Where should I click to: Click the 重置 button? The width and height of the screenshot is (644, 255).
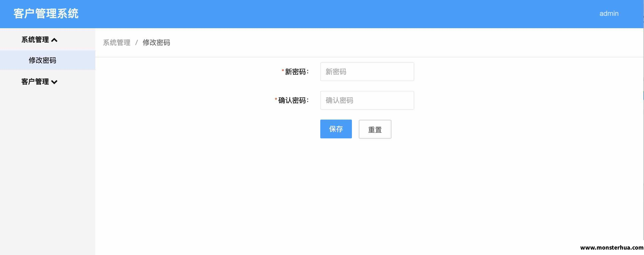point(375,129)
